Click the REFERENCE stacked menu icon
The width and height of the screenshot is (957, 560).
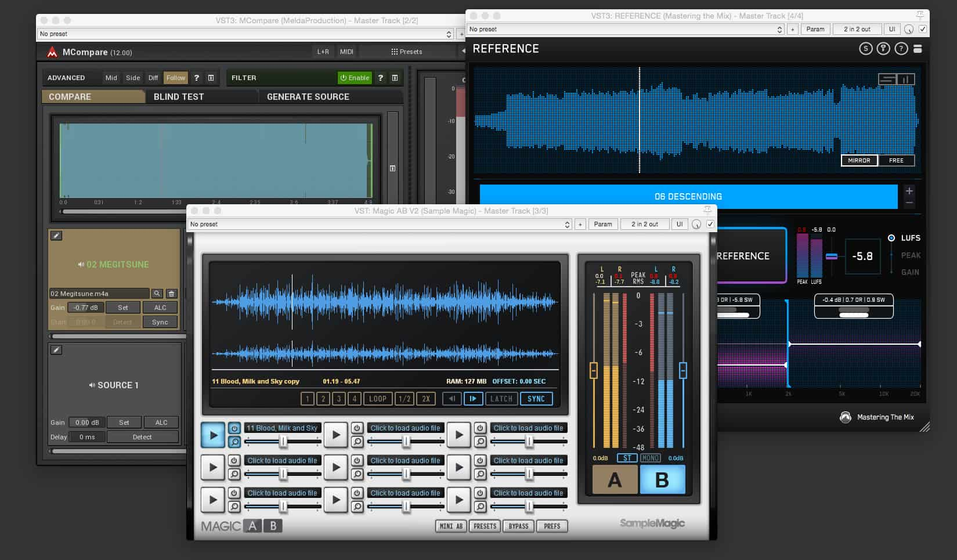[918, 49]
